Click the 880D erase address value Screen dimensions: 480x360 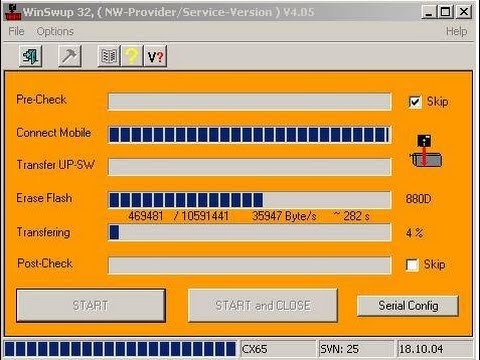(418, 199)
